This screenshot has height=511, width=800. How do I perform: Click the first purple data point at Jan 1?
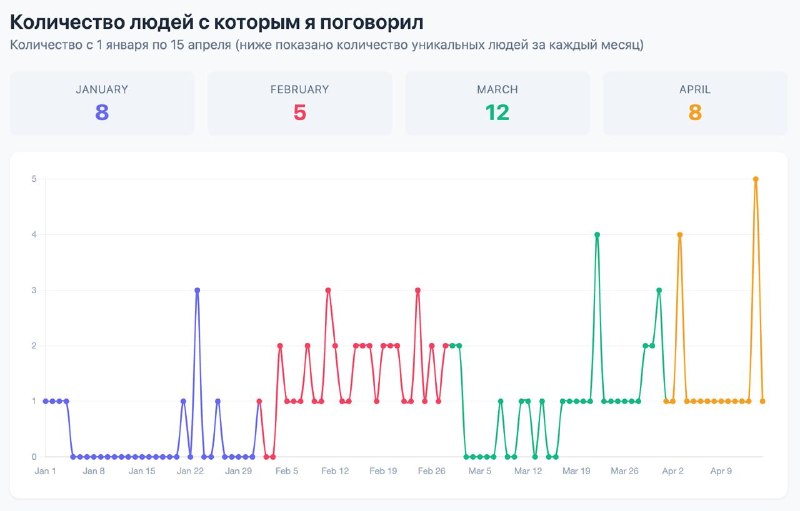45,401
